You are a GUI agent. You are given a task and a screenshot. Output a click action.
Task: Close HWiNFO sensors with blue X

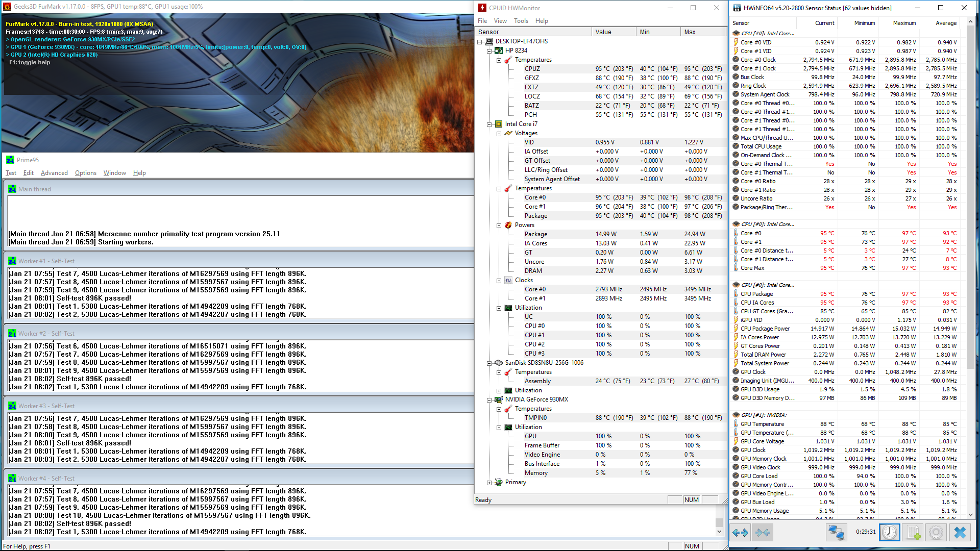[x=960, y=533]
